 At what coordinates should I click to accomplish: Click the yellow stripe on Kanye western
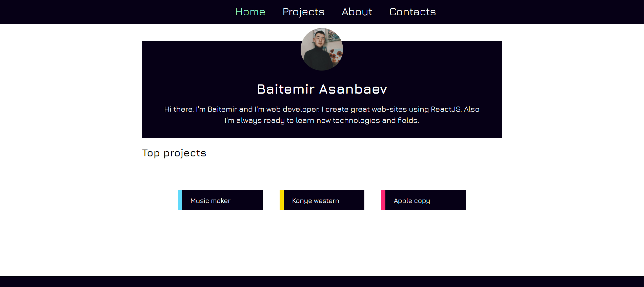(282, 200)
